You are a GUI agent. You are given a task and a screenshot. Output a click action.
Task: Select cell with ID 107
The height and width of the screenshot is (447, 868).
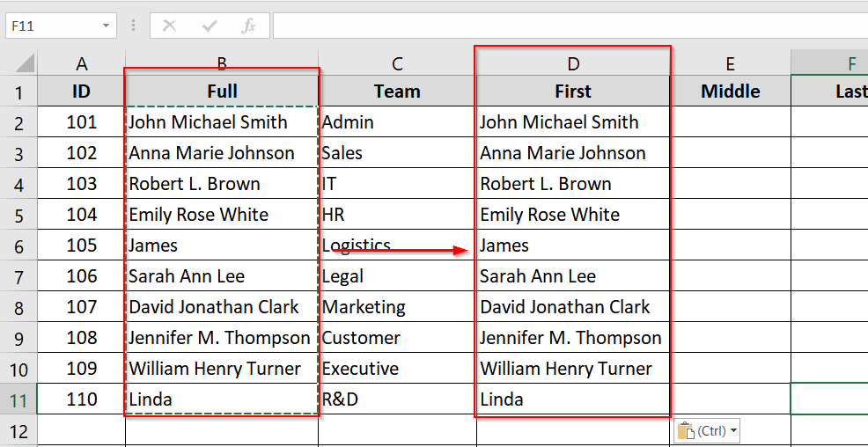[81, 307]
